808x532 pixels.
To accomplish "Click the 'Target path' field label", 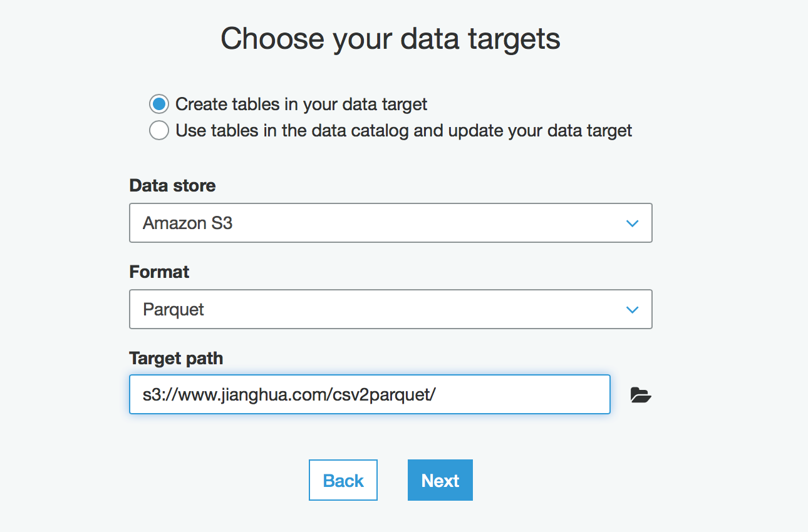I will click(x=176, y=358).
